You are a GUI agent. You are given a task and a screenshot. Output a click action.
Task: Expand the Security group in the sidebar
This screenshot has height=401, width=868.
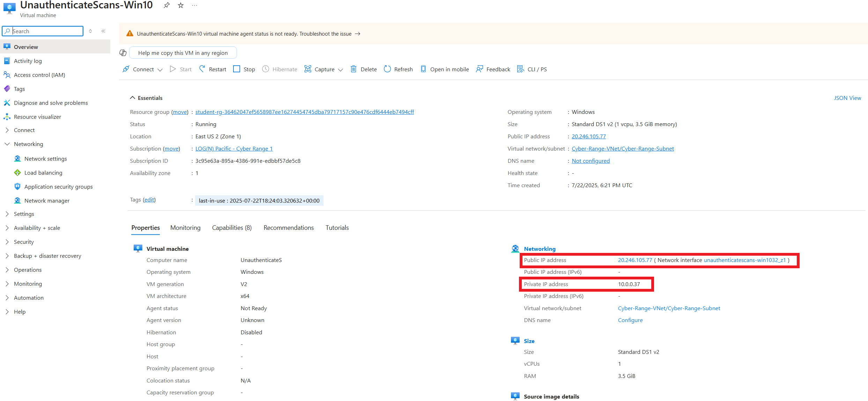(7, 242)
